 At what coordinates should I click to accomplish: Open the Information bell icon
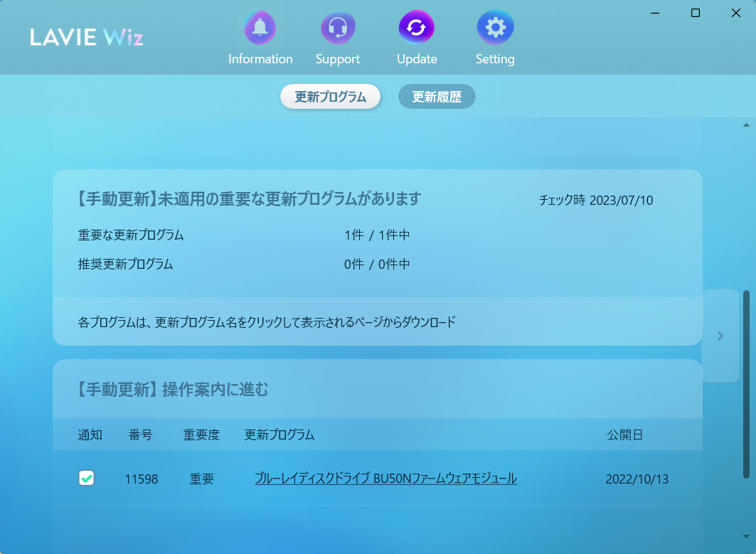260,28
